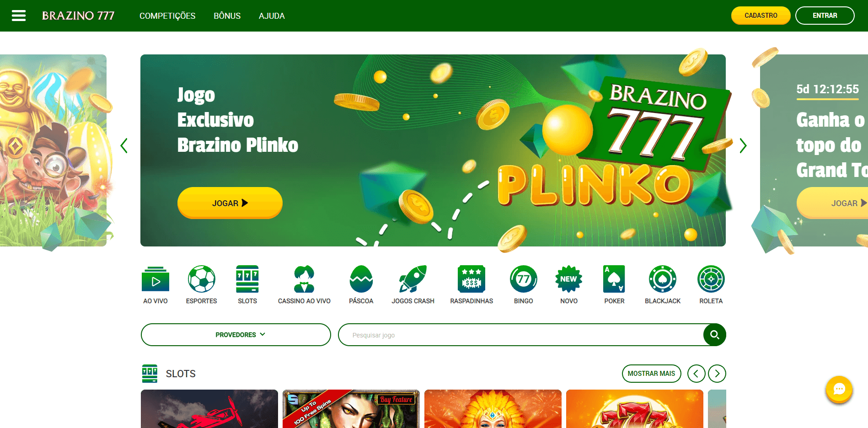Expand the Provedores dropdown
The height and width of the screenshot is (428, 868).
coord(236,335)
